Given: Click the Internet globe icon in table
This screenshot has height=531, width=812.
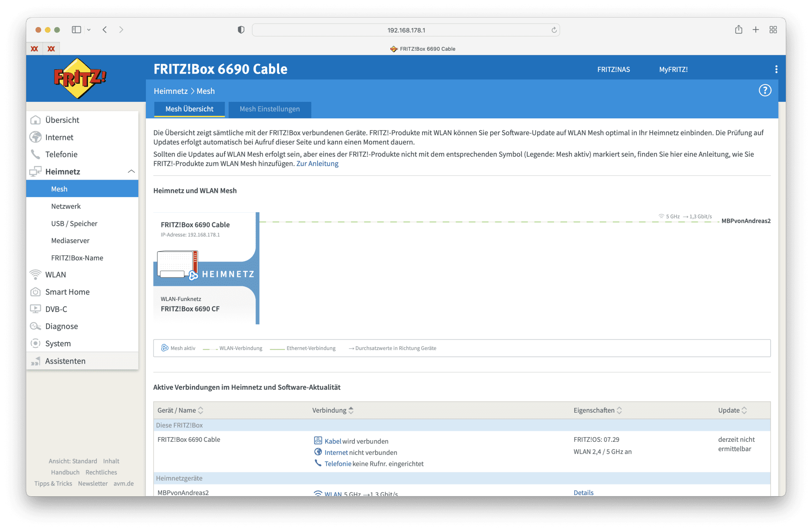Looking at the screenshot, I should (x=318, y=452).
